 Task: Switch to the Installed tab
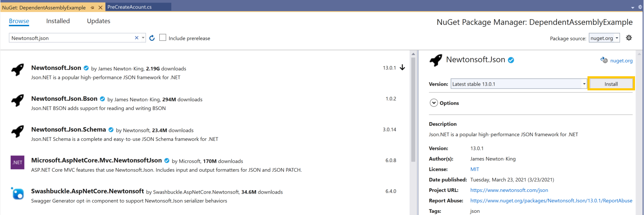58,21
